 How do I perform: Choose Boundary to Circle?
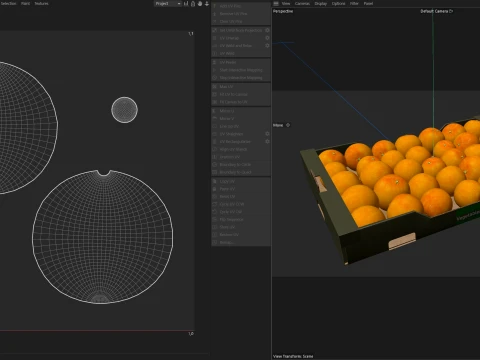click(x=241, y=165)
